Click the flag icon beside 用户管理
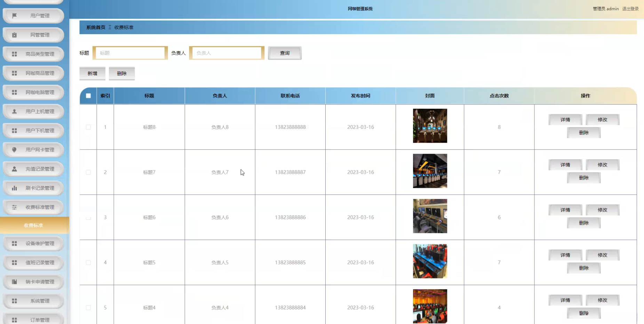Viewport: 644px width, 324px height. (14, 16)
